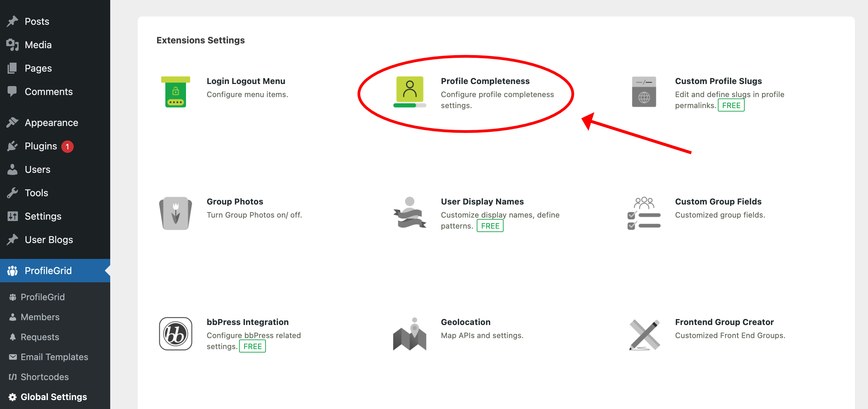Open the Plugins menu in sidebar
The image size is (868, 409).
pyautogui.click(x=41, y=146)
